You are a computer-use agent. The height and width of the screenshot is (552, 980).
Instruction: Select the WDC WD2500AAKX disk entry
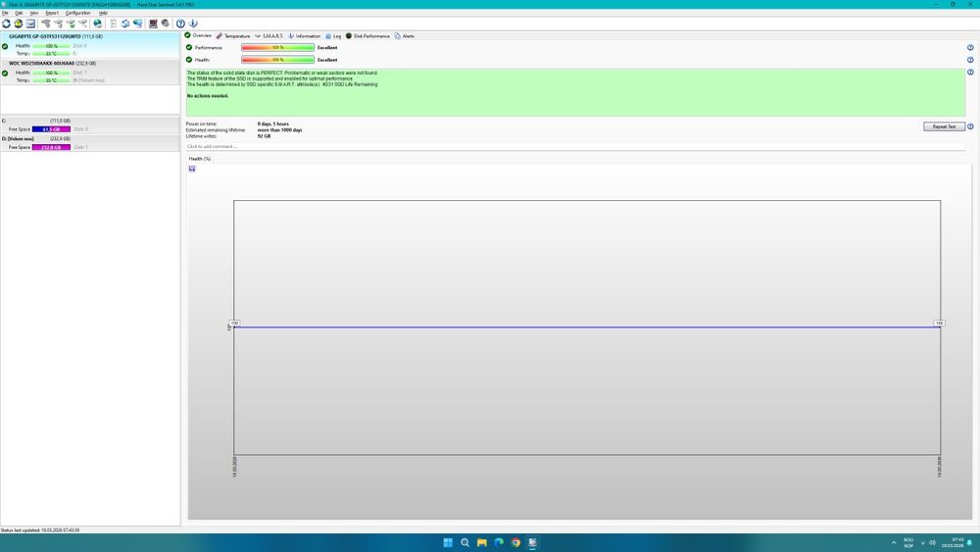(x=90, y=72)
